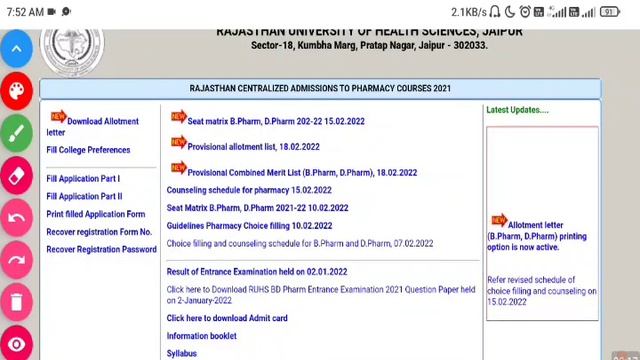Viewport: 640px width, 360px height.
Task: Tap the battery indicator in status bar
Action: 610,12
